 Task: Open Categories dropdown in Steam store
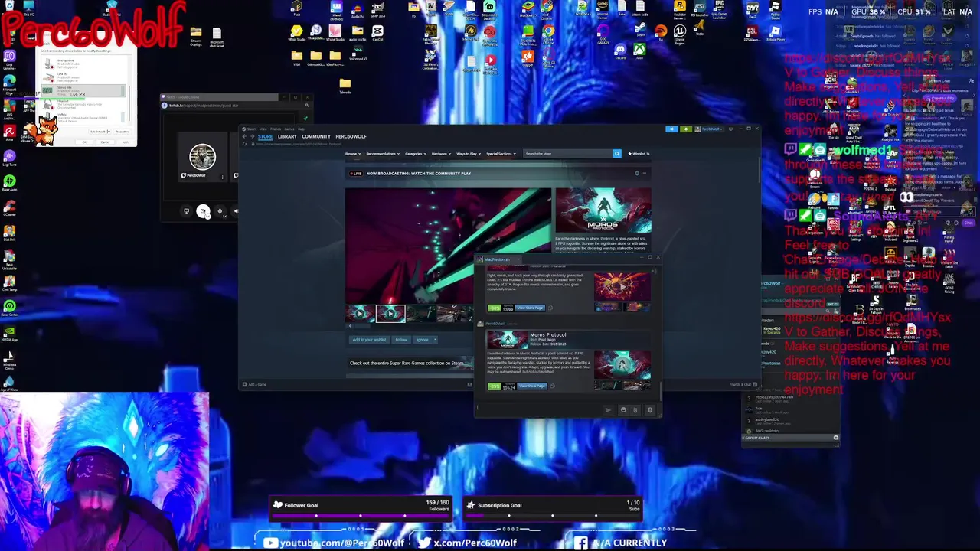[x=414, y=154]
